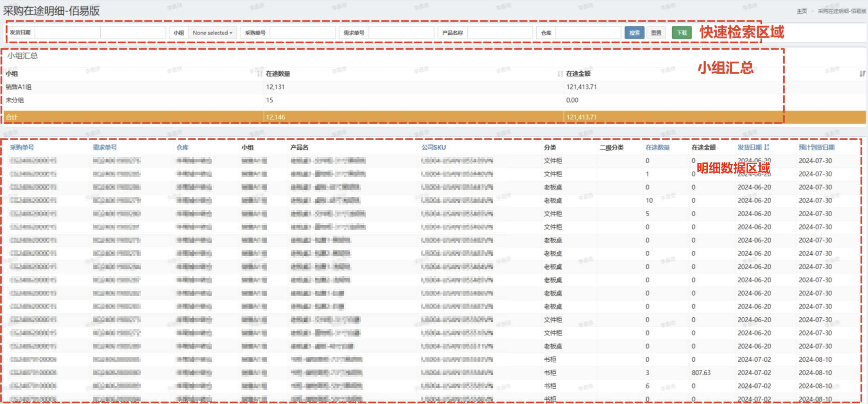
Task: Click the 在途金额 sort icon in summary table
Action: coord(862,74)
